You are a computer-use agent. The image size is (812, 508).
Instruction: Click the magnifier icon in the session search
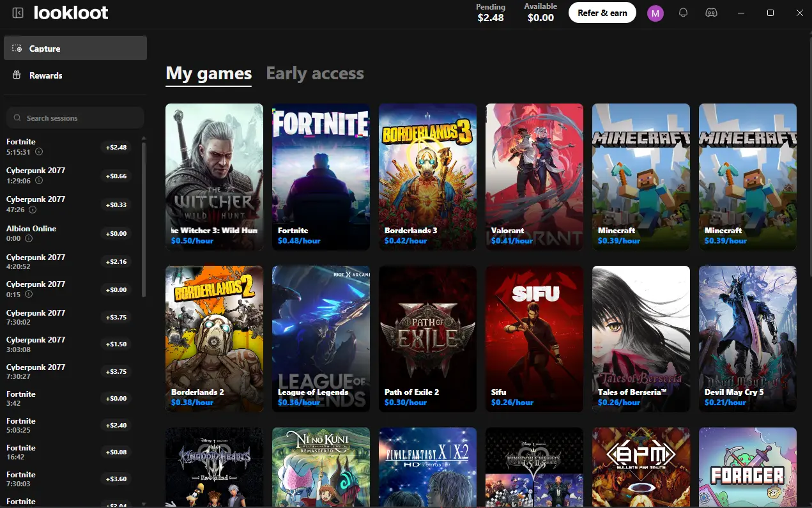[x=17, y=118]
